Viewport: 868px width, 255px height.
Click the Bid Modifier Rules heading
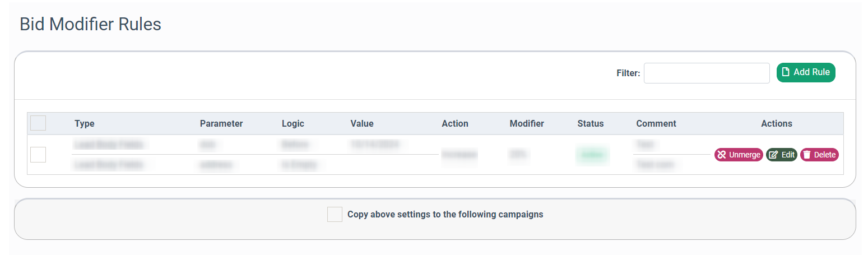[x=90, y=24]
